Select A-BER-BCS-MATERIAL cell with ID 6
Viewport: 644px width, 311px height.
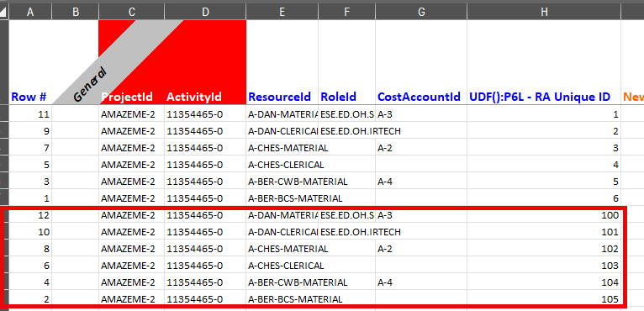282,198
